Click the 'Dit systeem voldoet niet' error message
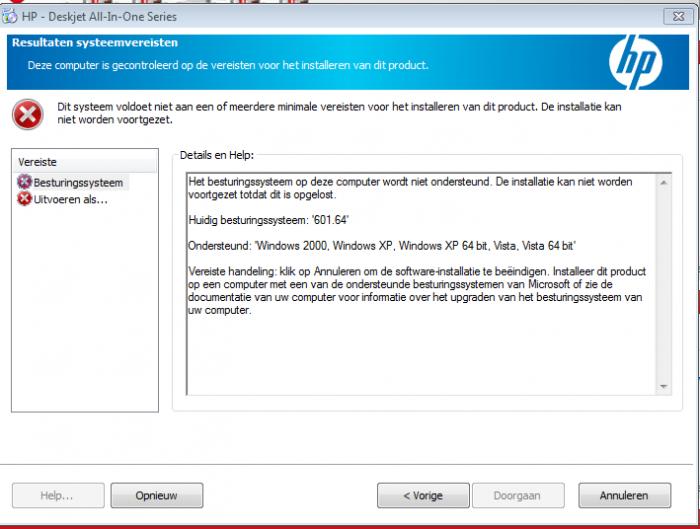This screenshot has width=700, height=529. 339,113
